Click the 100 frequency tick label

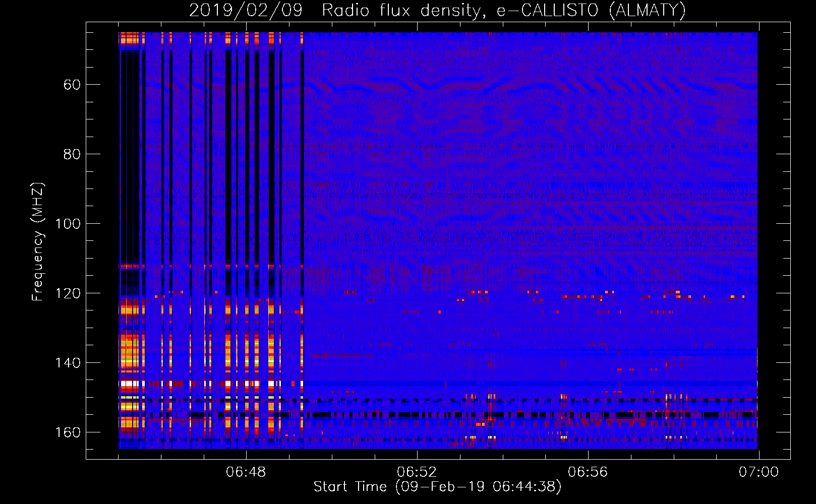(x=68, y=224)
